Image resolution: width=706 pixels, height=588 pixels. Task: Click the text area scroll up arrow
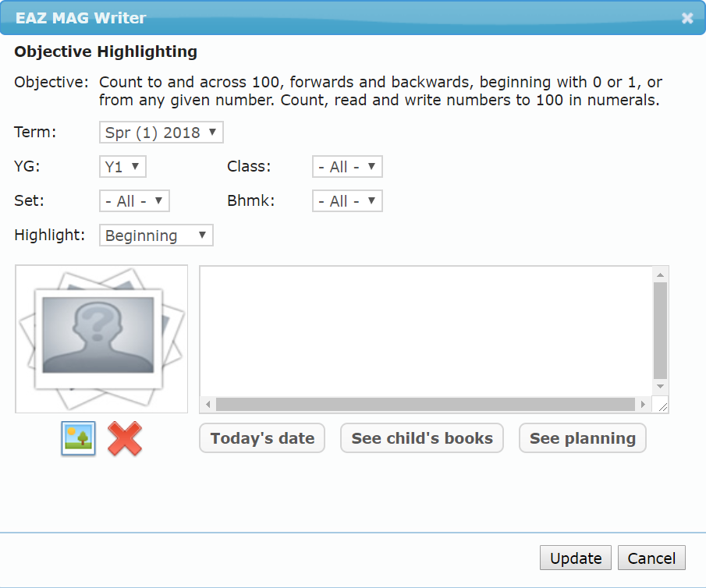click(661, 275)
